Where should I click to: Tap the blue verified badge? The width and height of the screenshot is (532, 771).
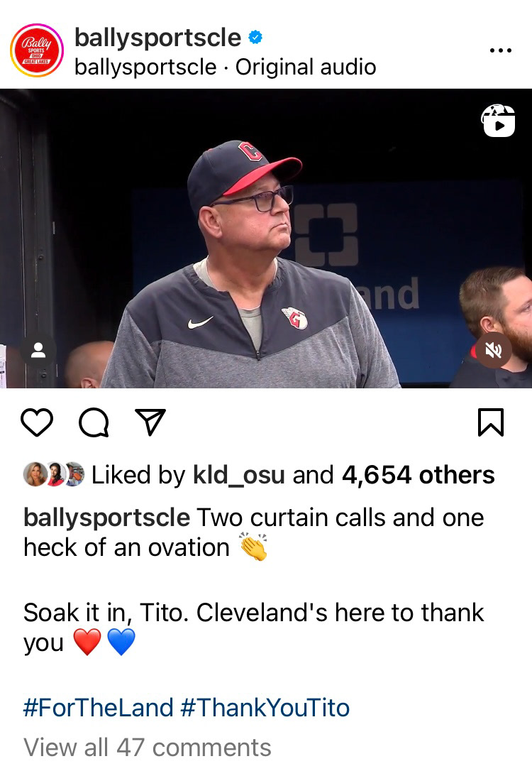tap(255, 37)
